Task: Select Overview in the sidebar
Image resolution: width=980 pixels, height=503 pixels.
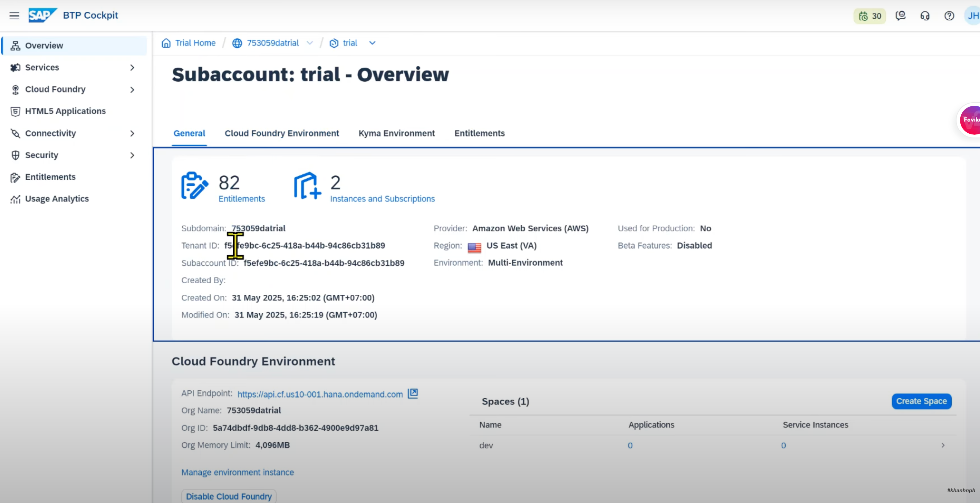Action: pos(75,46)
